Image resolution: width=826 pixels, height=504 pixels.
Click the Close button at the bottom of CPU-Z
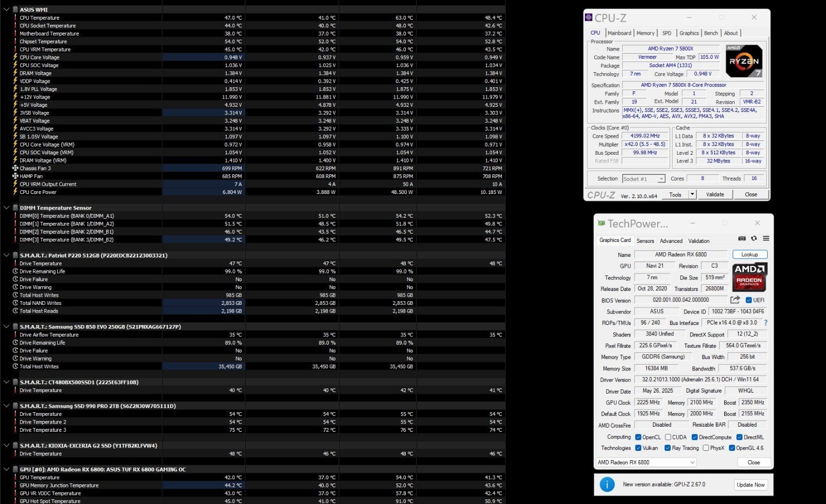[x=751, y=194]
